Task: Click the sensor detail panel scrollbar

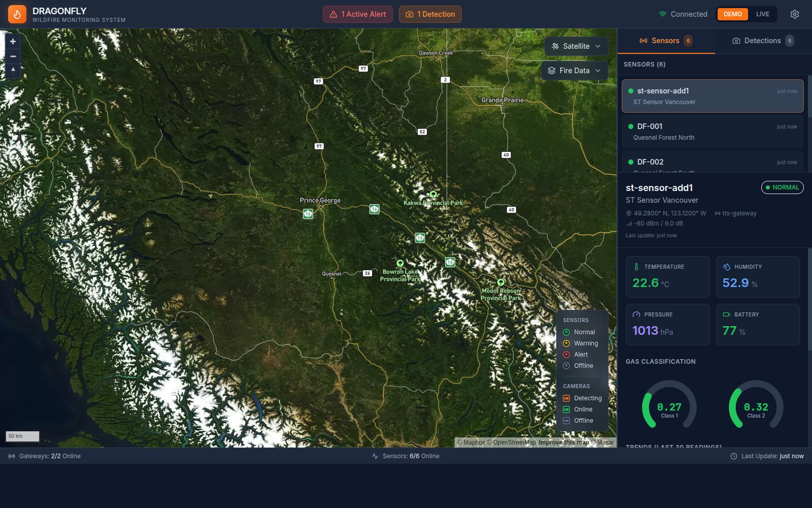Action: (x=809, y=299)
